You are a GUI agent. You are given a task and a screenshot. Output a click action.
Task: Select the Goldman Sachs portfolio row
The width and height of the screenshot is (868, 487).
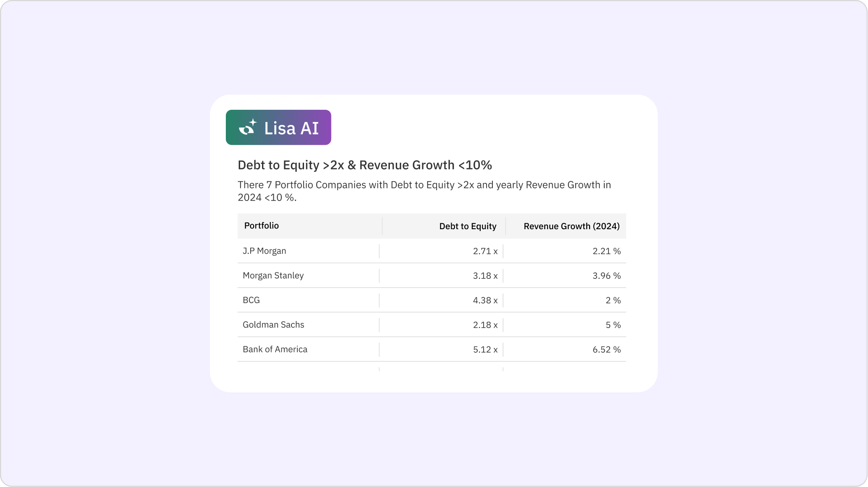coord(273,325)
